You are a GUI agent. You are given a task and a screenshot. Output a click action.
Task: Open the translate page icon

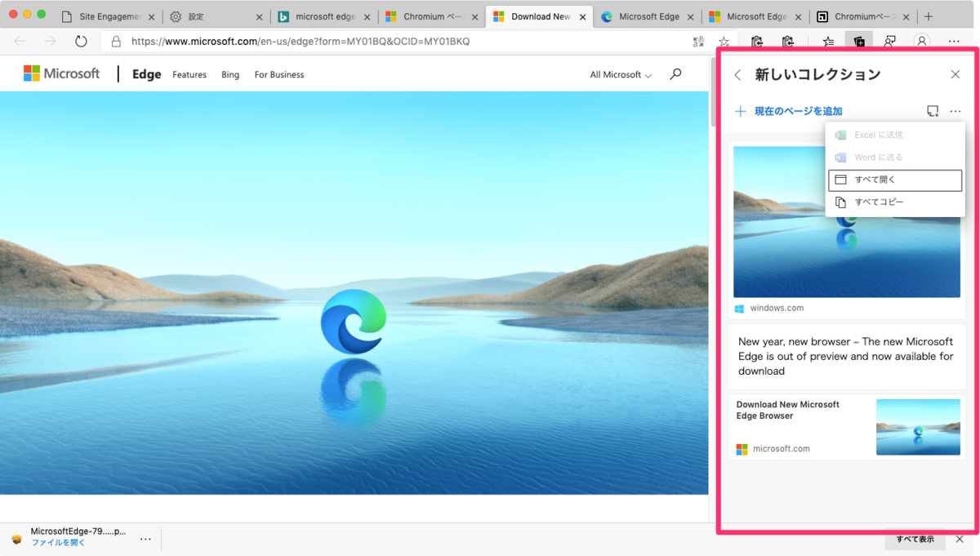point(698,42)
